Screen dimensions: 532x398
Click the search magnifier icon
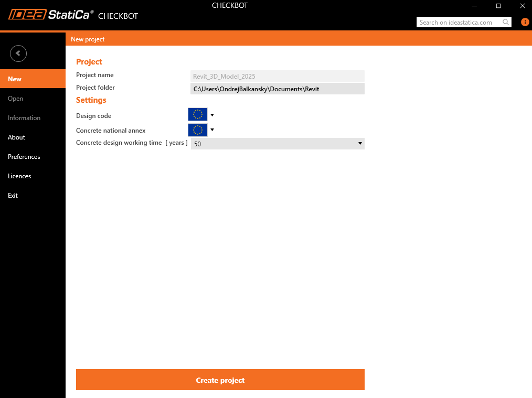(x=506, y=22)
